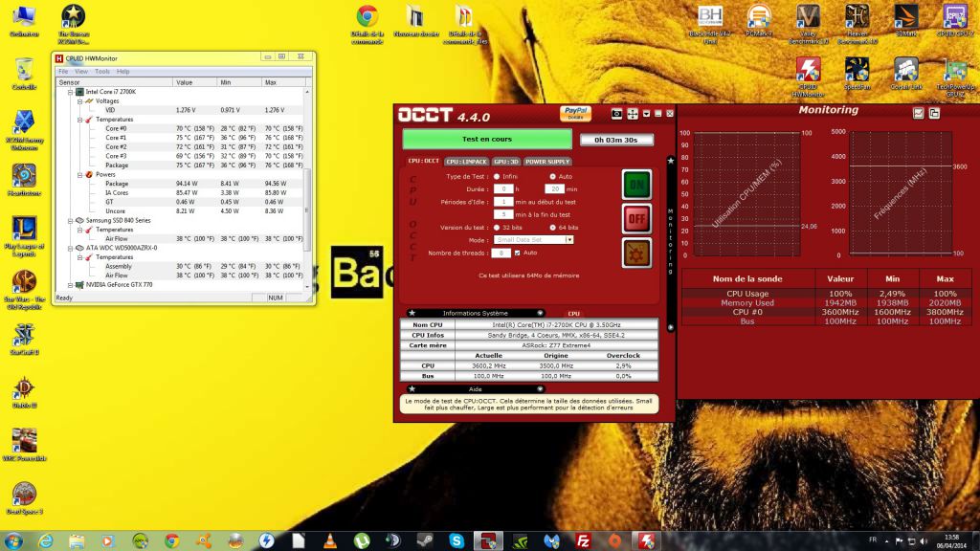This screenshot has width=980, height=551.
Task: Click the OCCT move window crosshair icon
Action: pyautogui.click(x=633, y=114)
